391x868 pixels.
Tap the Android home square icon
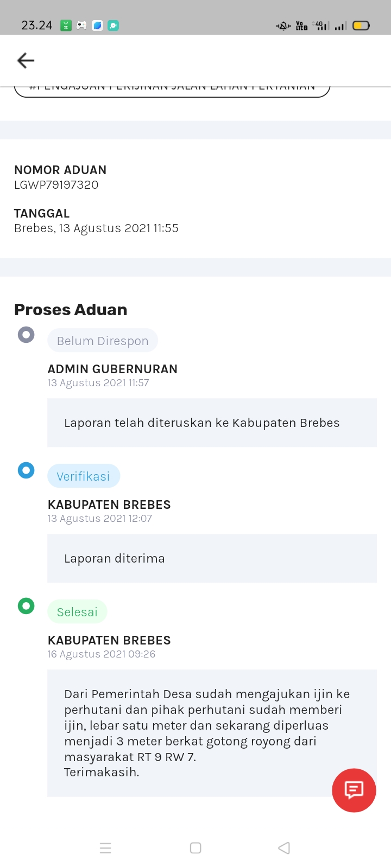(x=195, y=848)
